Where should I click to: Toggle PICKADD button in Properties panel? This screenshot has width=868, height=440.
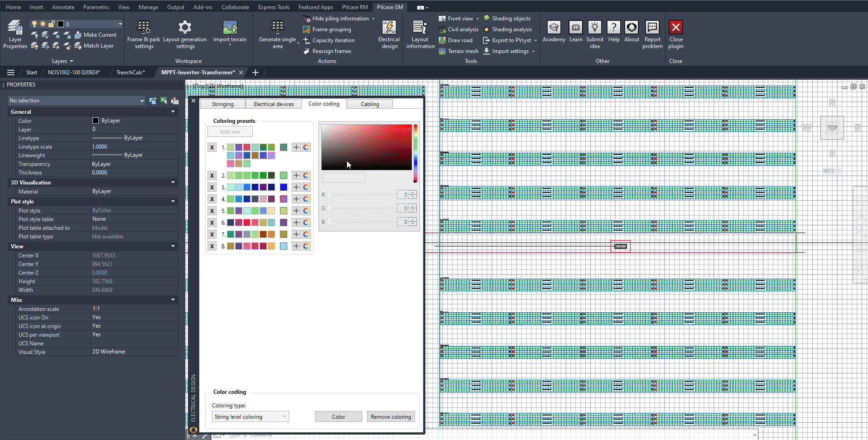(153, 101)
